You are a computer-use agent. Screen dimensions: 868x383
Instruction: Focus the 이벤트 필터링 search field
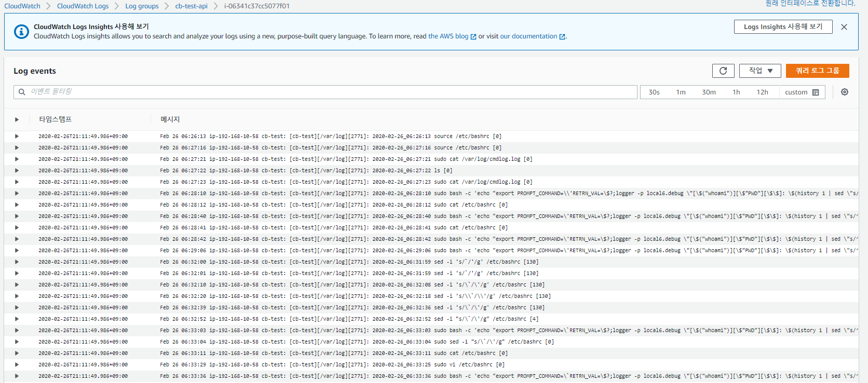click(x=325, y=92)
